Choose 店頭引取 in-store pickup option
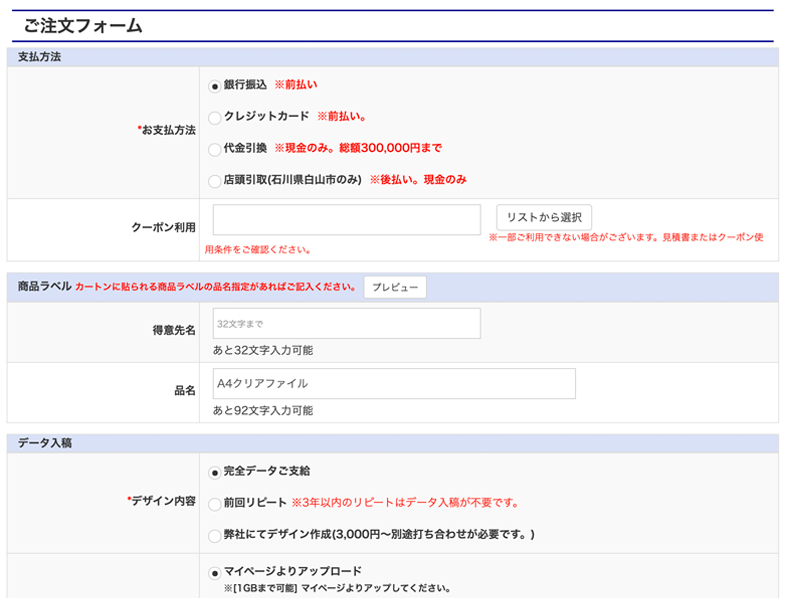This screenshot has width=787, height=598. tap(215, 182)
